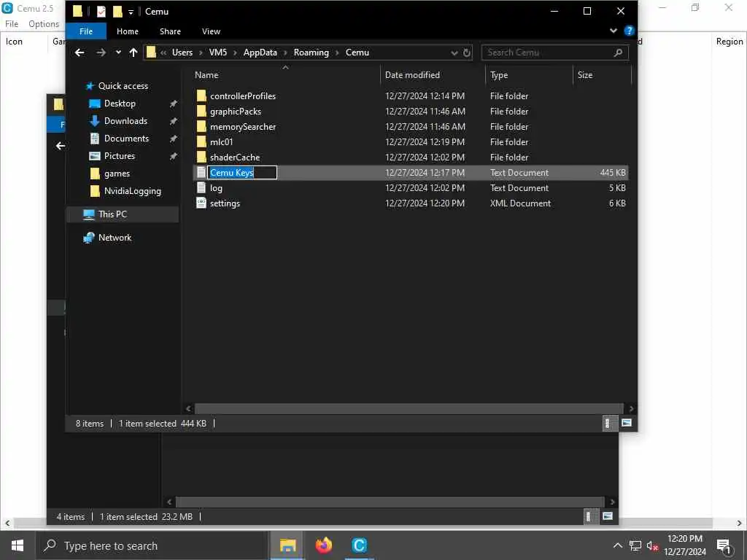Open Downloads in navigation pane
The image size is (747, 560).
pyautogui.click(x=125, y=121)
